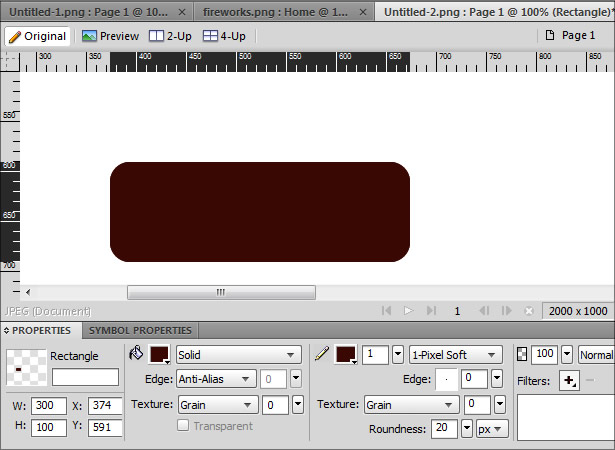Step to next frame
The width and height of the screenshot is (615, 450).
506,311
